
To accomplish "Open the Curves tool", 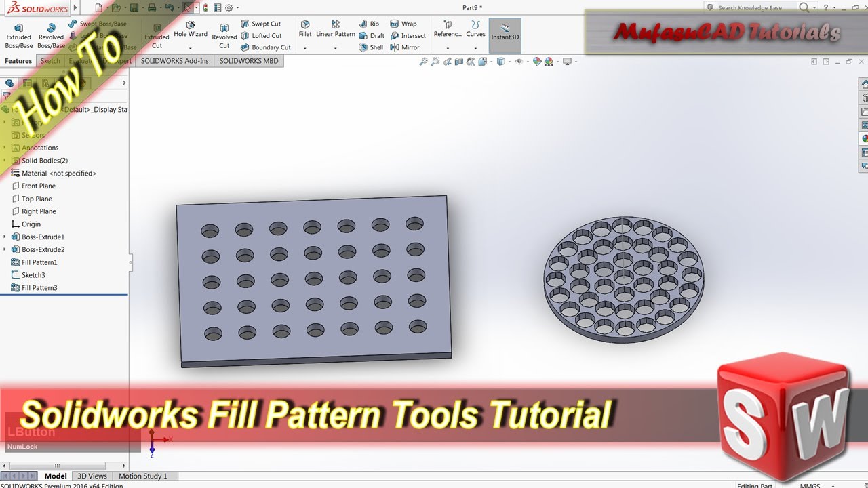I will [x=475, y=28].
